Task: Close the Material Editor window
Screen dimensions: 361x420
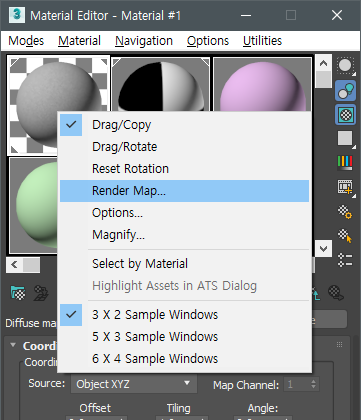Action: pyautogui.click(x=337, y=15)
